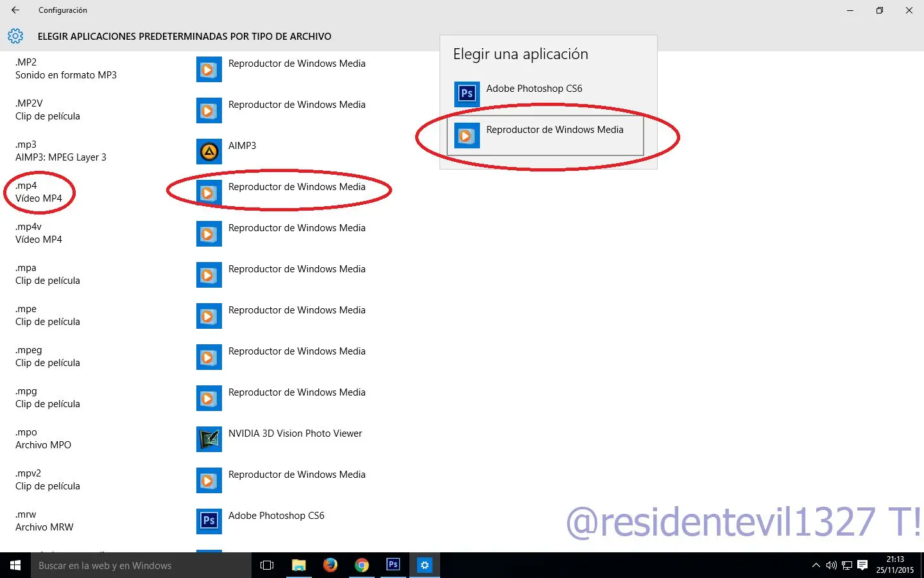Select the .mp3 AIMP3: MPEG Layer 3 label
This screenshot has width=924, height=578.
click(61, 151)
